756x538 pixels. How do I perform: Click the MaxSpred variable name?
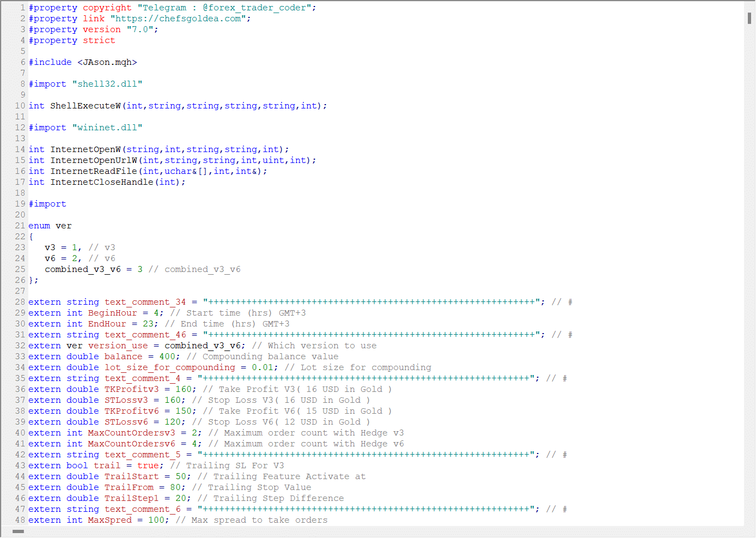click(x=109, y=520)
